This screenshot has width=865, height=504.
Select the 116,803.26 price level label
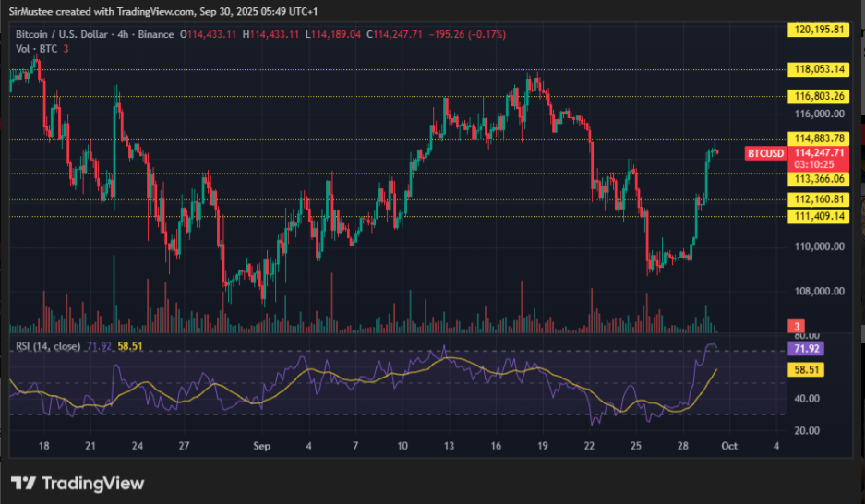817,96
